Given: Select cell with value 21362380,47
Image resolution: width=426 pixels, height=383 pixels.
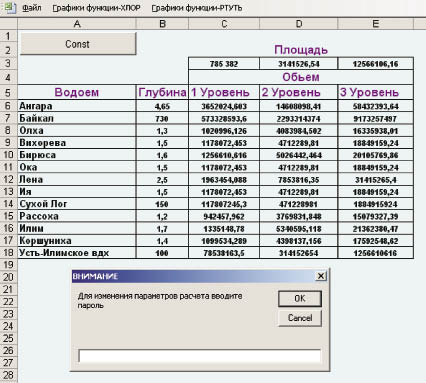Looking at the screenshot, I should (376, 228).
